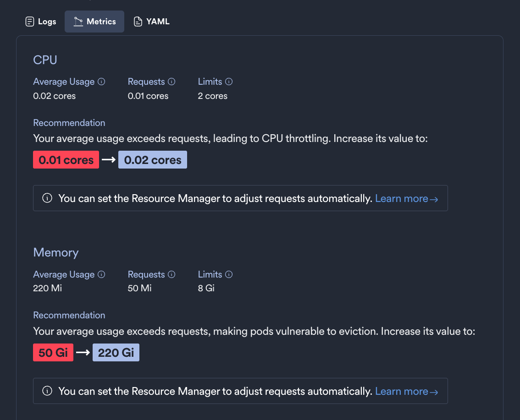Viewport: 520px width, 420px height.
Task: Open info icon next to CPU Limits
Action: pos(229,81)
